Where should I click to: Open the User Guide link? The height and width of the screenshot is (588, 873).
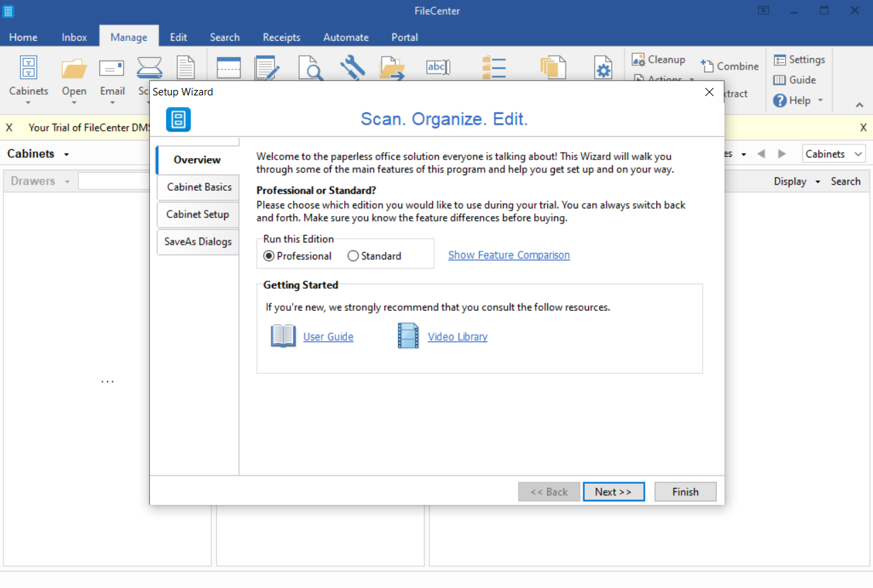[x=328, y=337]
